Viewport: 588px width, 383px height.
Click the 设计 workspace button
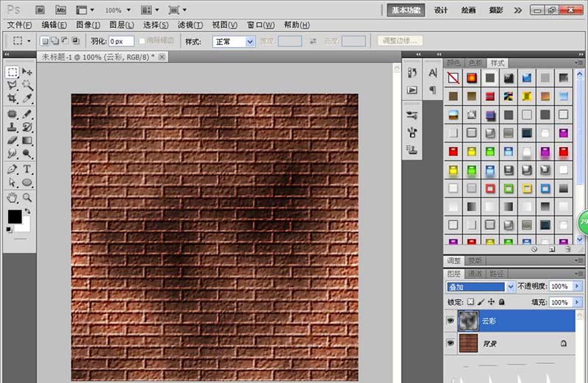point(441,10)
